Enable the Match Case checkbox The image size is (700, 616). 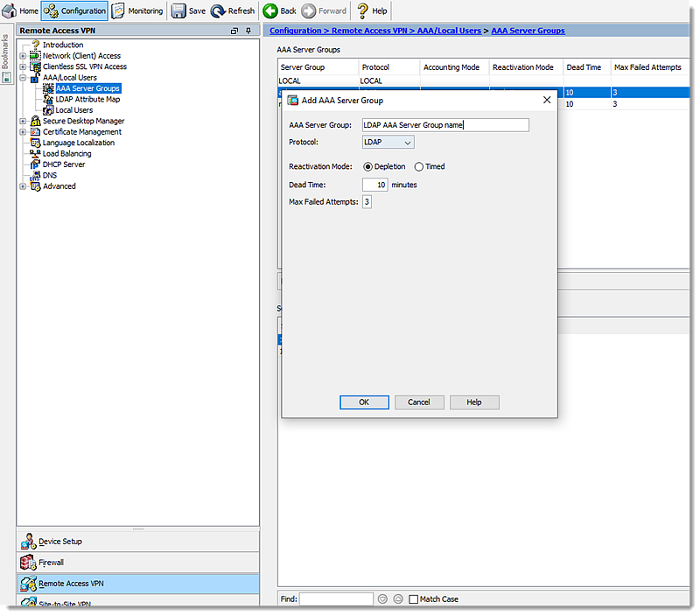point(413,599)
